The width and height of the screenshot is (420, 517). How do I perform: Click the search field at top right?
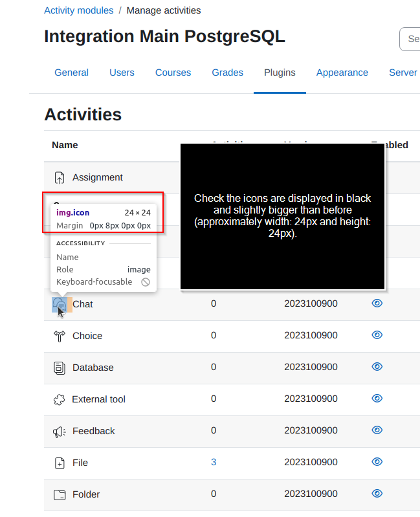pyautogui.click(x=410, y=39)
